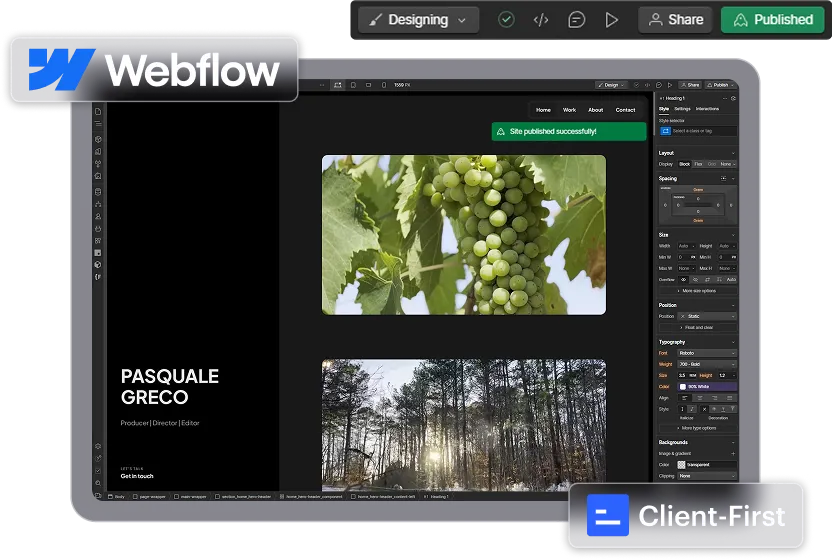Open the Font Roboto dropdown
The width and height of the screenshot is (833, 560).
[708, 353]
